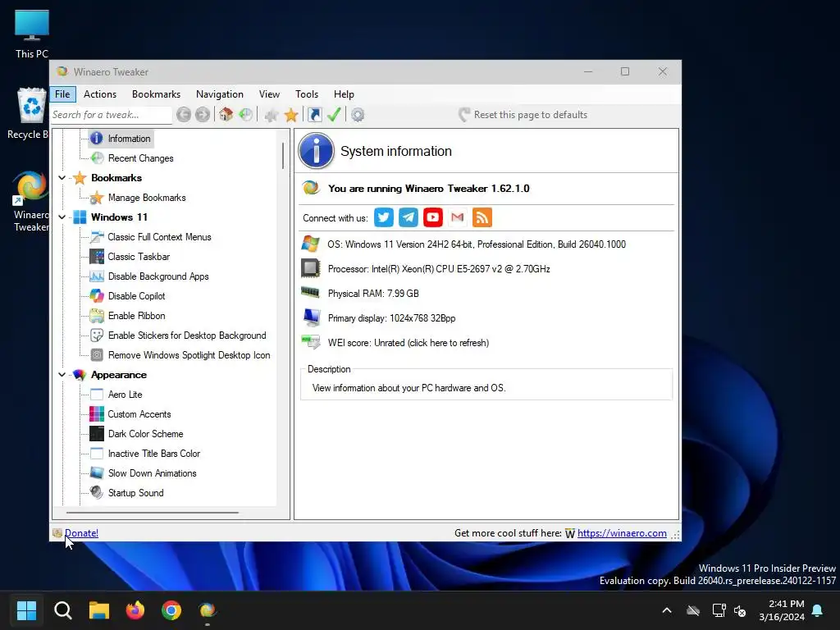Open Winaero Telegram channel icon
The width and height of the screenshot is (840, 630).
tap(409, 217)
